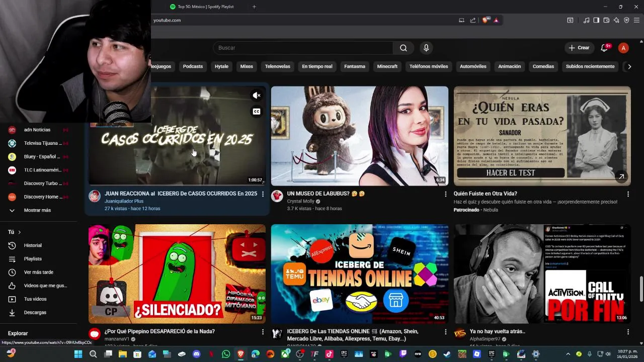The image size is (644, 362).
Task: Open AlphaSniper97 channel link
Action: point(485,339)
